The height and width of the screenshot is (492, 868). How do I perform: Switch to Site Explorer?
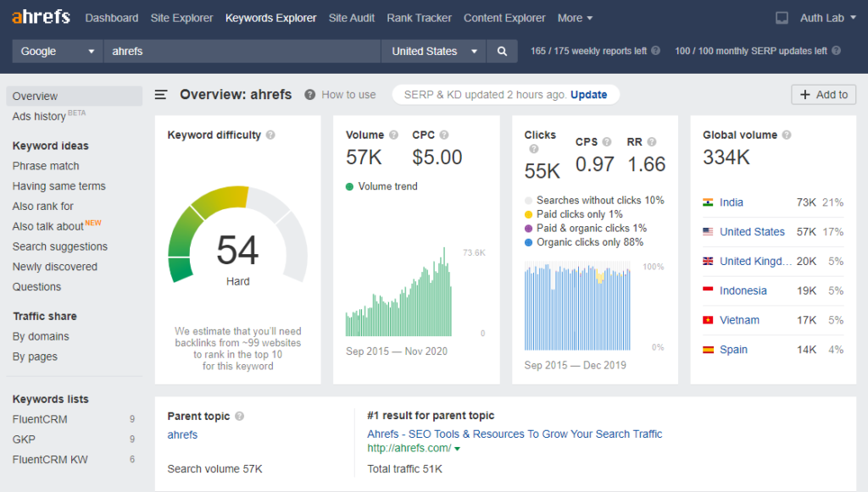[181, 17]
